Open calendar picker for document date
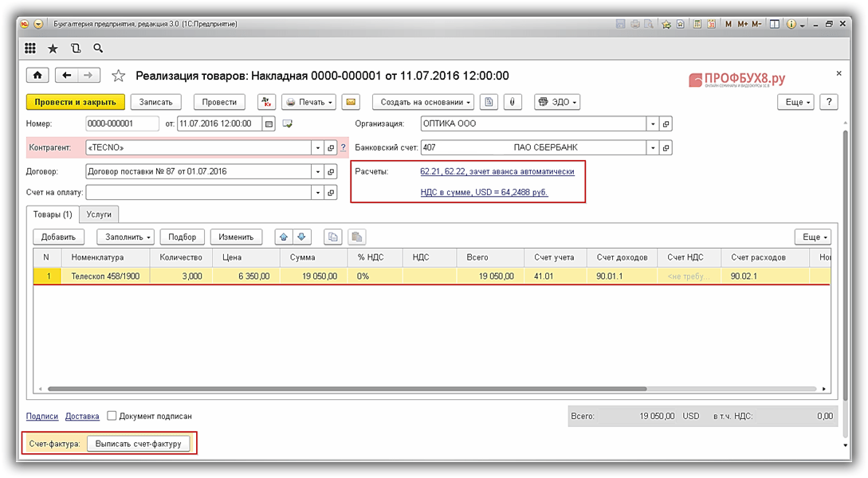The width and height of the screenshot is (868, 478). click(269, 124)
